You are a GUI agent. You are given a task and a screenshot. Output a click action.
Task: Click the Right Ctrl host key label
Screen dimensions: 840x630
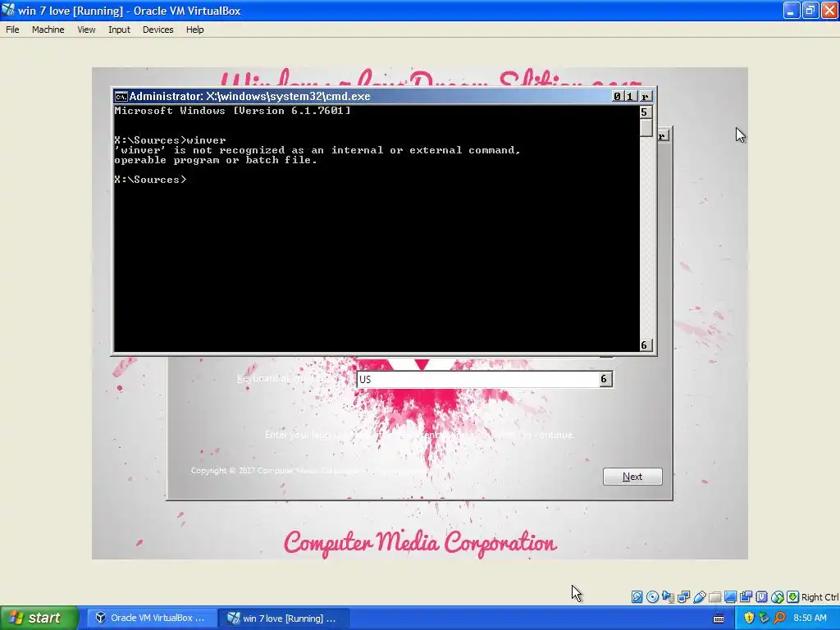[x=819, y=597]
